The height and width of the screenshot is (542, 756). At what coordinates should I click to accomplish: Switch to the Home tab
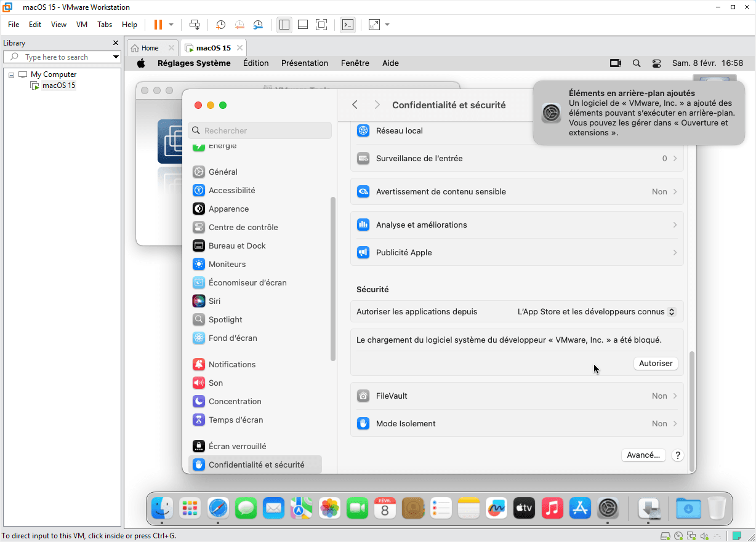coord(150,48)
